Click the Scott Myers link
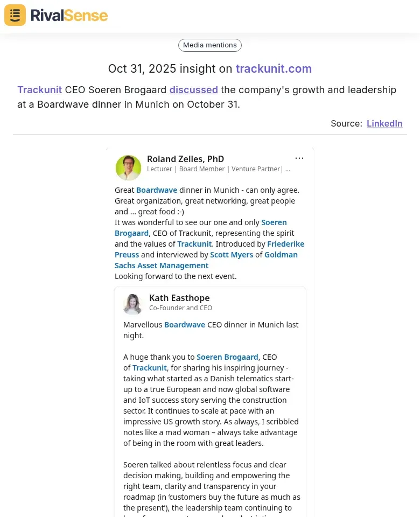The height and width of the screenshot is (517, 420). 232,255
